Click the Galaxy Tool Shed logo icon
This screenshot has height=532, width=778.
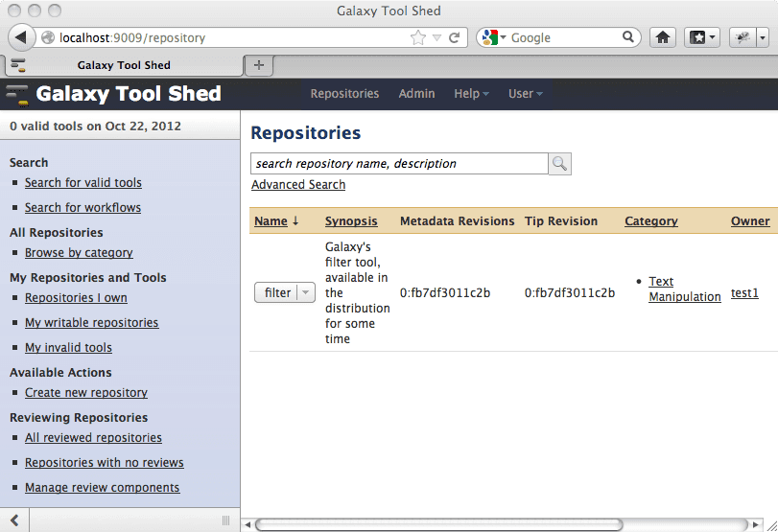pos(17,94)
